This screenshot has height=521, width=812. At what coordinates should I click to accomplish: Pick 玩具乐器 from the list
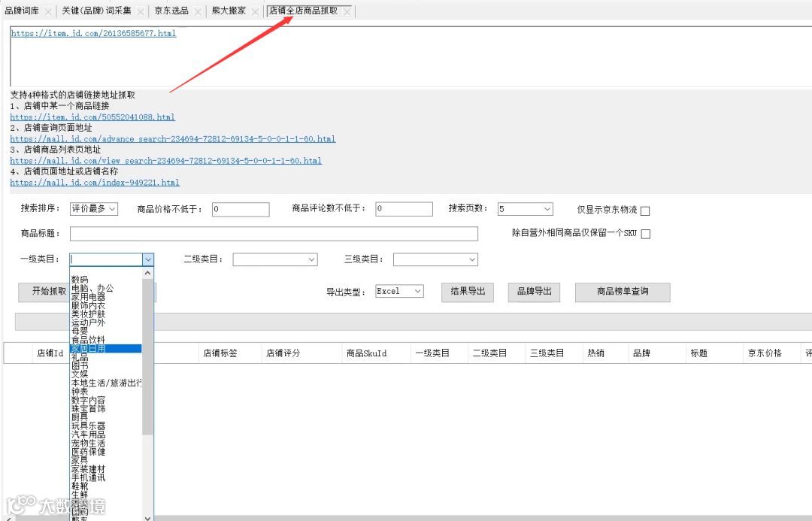[x=88, y=426]
